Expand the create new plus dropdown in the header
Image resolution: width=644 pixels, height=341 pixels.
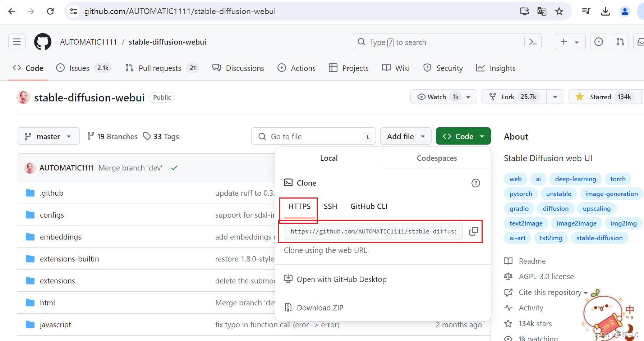pos(570,42)
